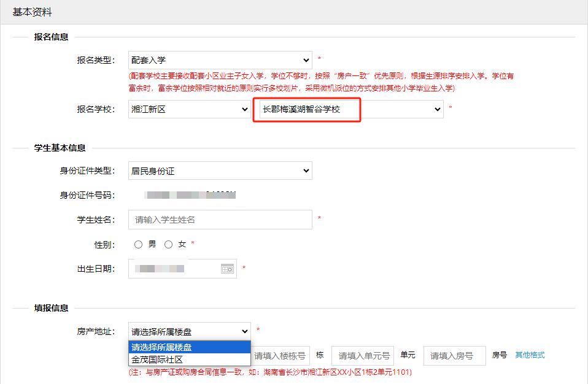
Task: Expand the 身份证件类型 dropdown showing 居民身份证
Action: pyautogui.click(x=220, y=171)
